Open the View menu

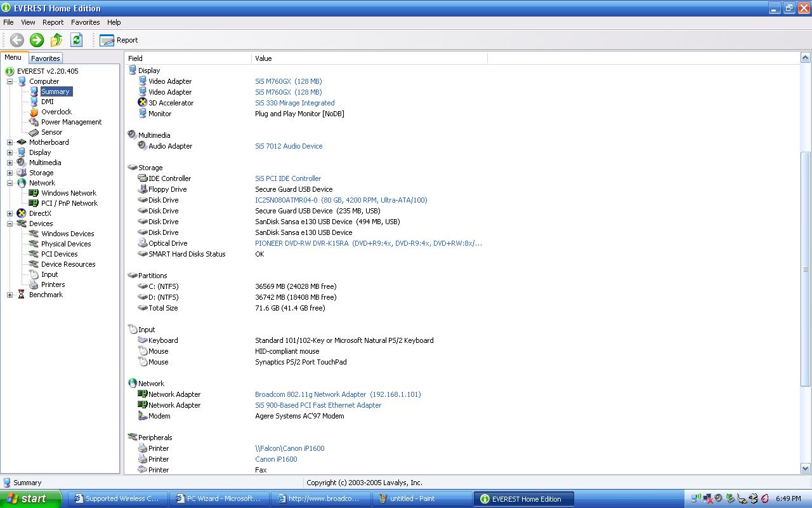[x=28, y=22]
